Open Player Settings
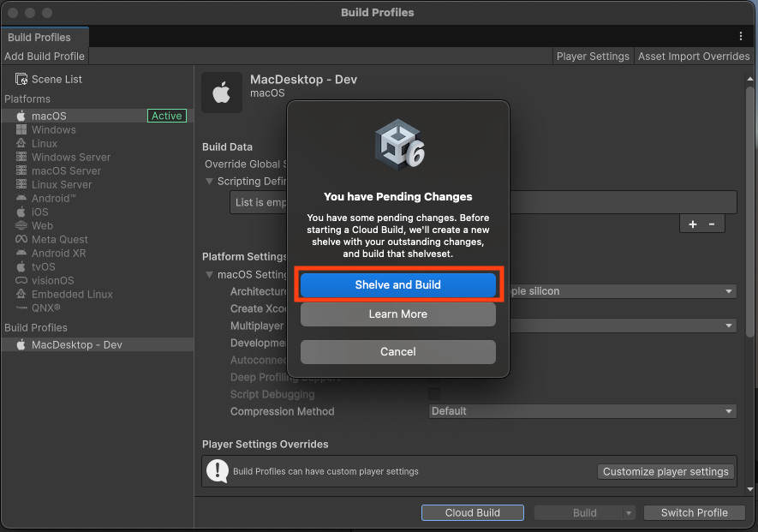 [593, 56]
